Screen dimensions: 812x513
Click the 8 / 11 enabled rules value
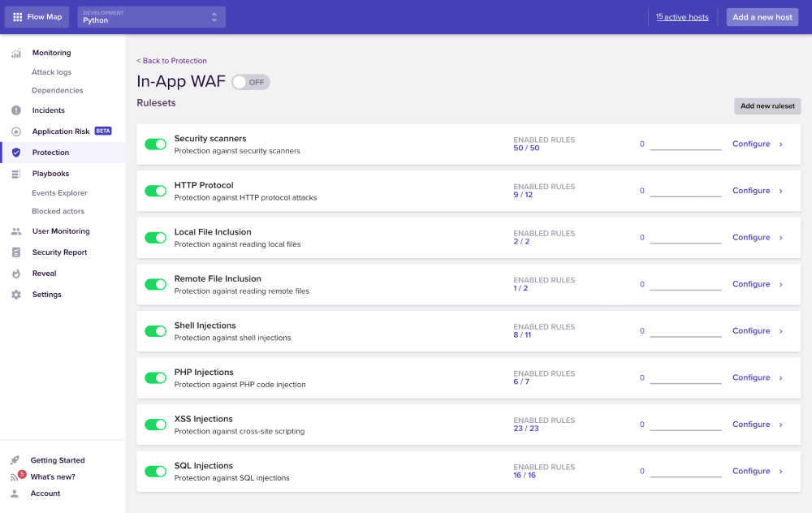coord(522,335)
